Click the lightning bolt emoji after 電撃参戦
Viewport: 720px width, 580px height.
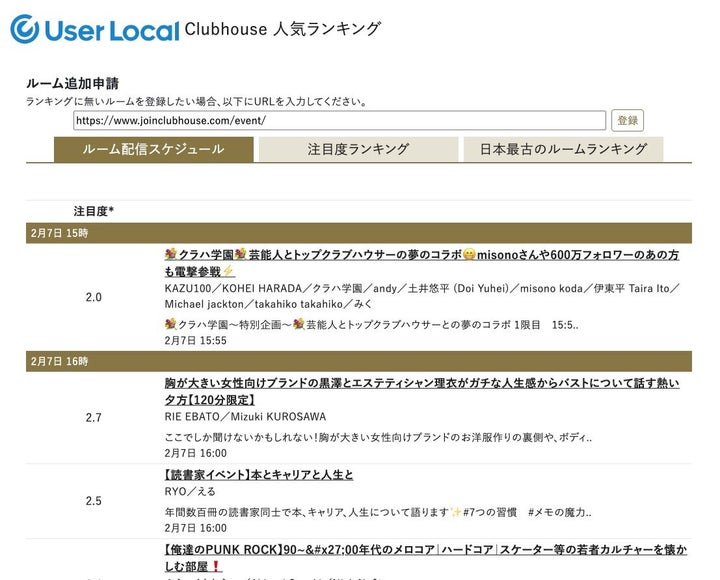coord(228,271)
